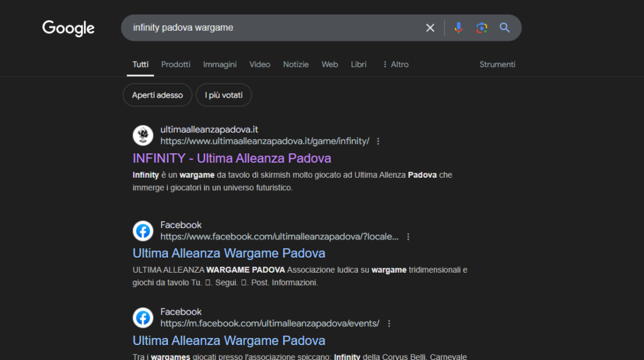Switch to the Immagini tab
Image resolution: width=644 pixels, height=360 pixels.
[x=219, y=65]
